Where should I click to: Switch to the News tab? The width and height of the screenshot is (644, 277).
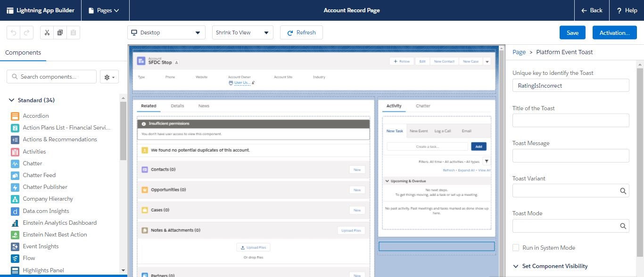point(204,106)
